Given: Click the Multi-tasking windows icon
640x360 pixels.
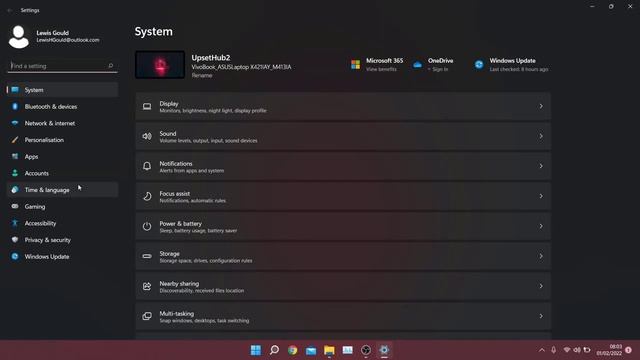Looking at the screenshot, I should pos(147,316).
